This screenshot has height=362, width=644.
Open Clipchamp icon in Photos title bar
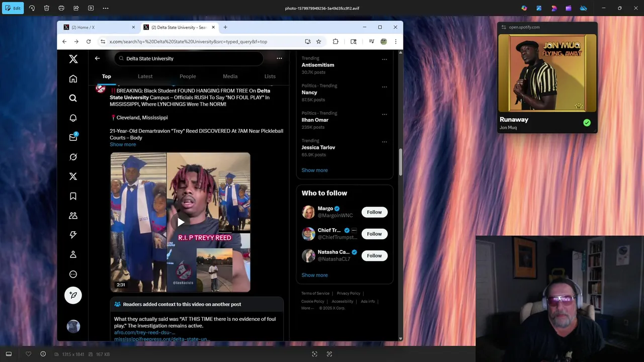(569, 8)
